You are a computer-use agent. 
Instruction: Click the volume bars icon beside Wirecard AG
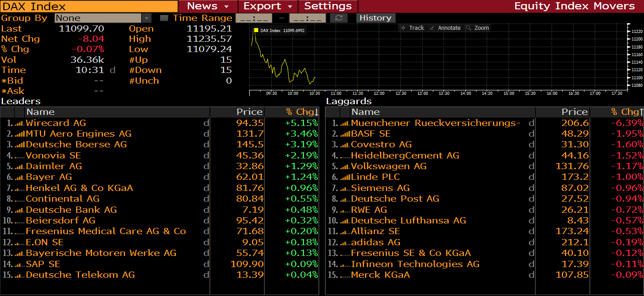coord(20,123)
